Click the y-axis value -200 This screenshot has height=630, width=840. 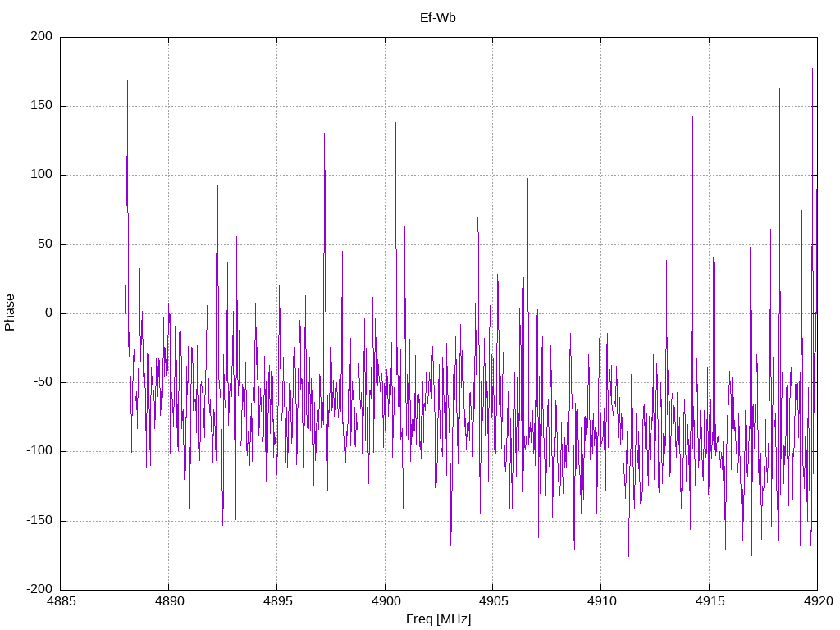pos(39,589)
